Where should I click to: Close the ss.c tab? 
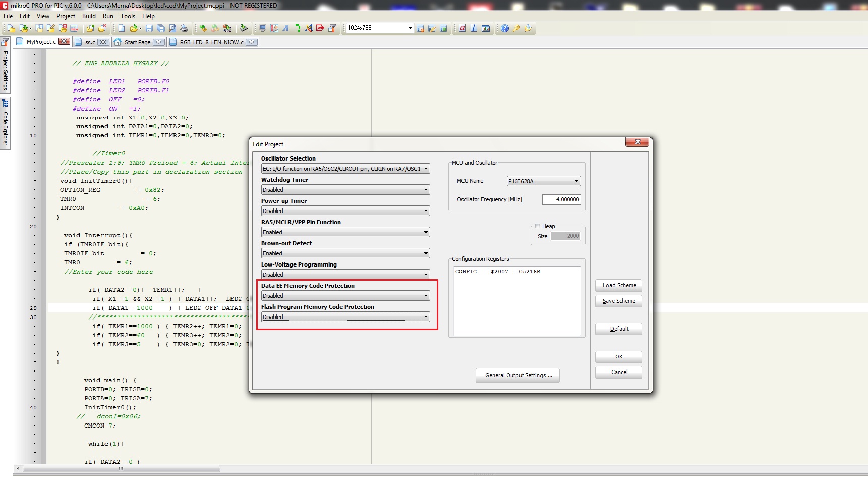click(x=103, y=42)
